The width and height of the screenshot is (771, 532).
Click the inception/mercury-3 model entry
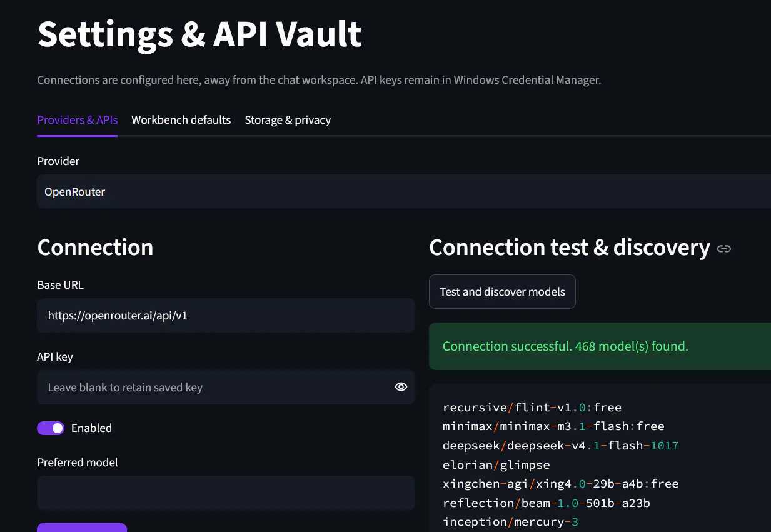coord(511,522)
